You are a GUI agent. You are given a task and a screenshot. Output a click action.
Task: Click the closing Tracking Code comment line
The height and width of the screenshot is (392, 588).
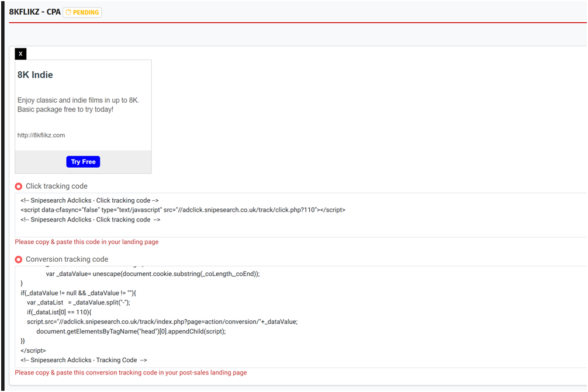point(84,360)
